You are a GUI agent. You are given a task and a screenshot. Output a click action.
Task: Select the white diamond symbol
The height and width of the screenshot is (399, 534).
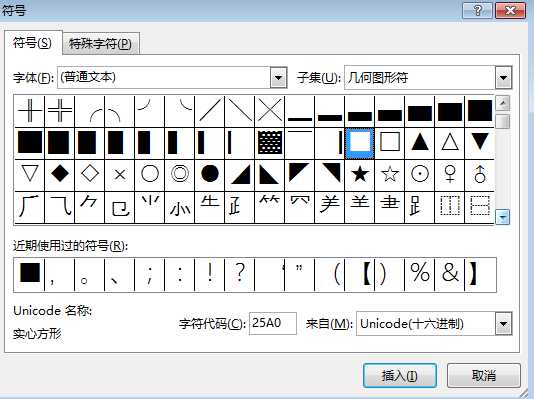click(x=90, y=175)
